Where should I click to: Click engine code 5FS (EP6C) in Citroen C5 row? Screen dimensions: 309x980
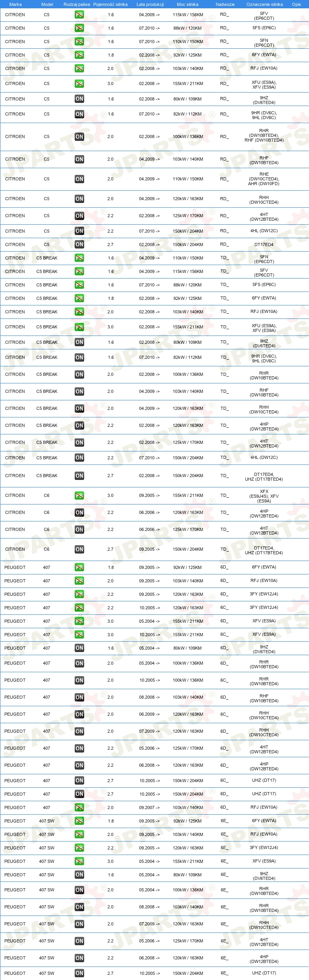pos(264,28)
